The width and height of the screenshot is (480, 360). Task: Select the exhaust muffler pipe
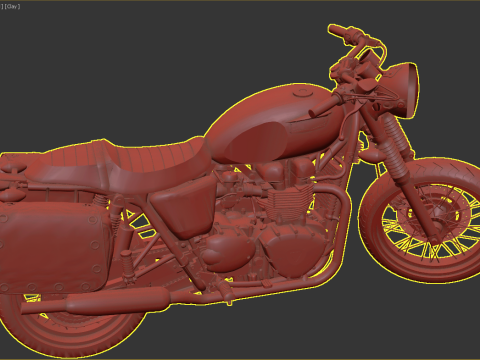(x=95, y=302)
